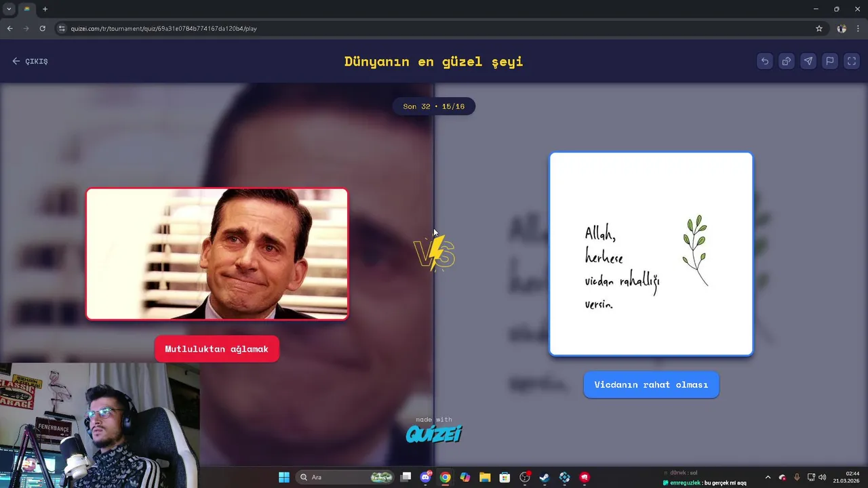
Task: Click the undo arrow icon in quiz toolbar
Action: pos(765,61)
